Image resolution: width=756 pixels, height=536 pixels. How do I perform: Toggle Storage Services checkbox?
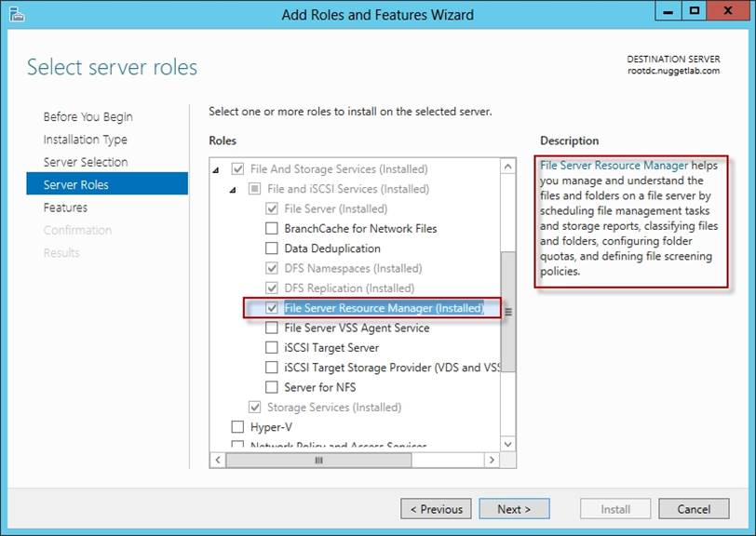pos(254,407)
